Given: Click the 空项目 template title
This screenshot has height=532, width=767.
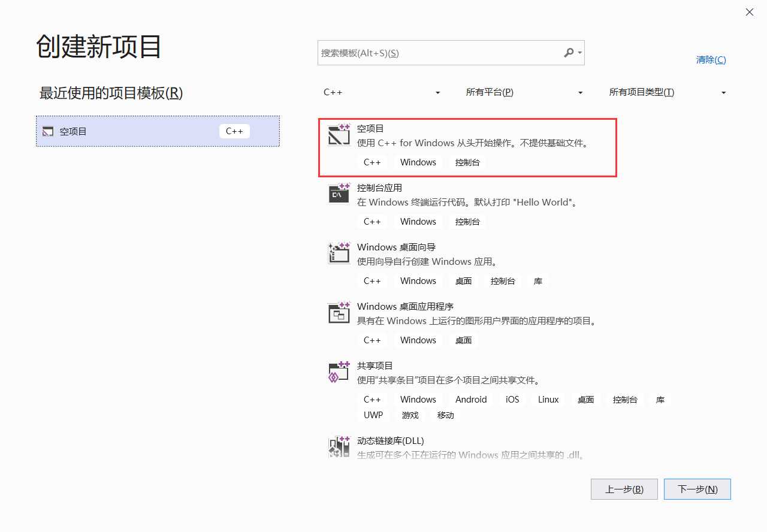Looking at the screenshot, I should 370,129.
